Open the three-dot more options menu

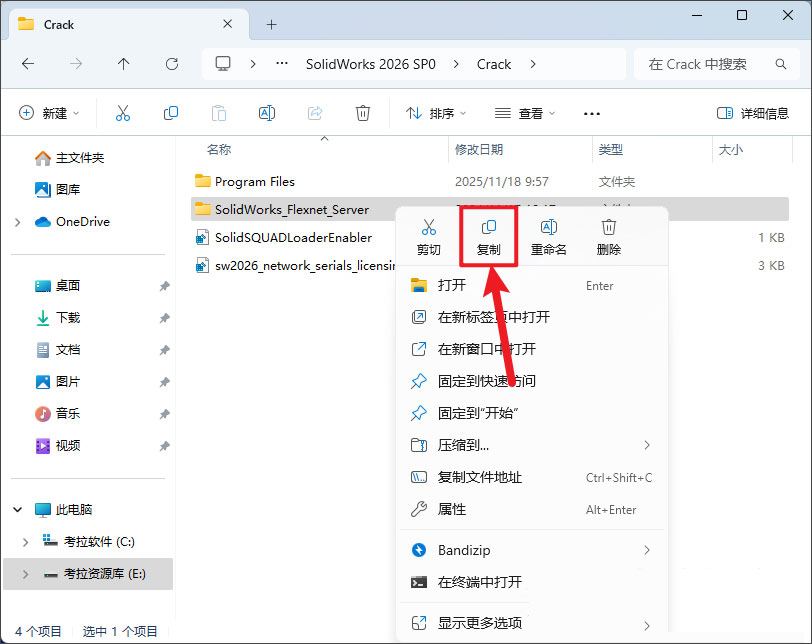coord(592,113)
